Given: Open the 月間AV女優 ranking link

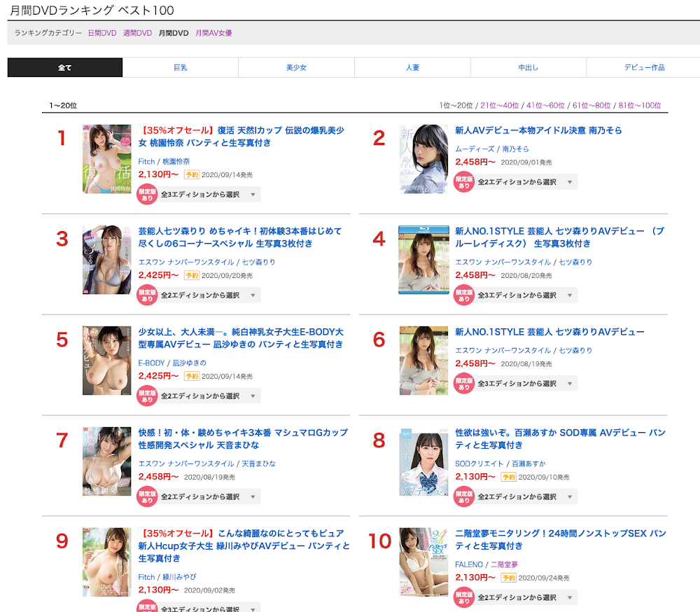Looking at the screenshot, I should point(213,33).
